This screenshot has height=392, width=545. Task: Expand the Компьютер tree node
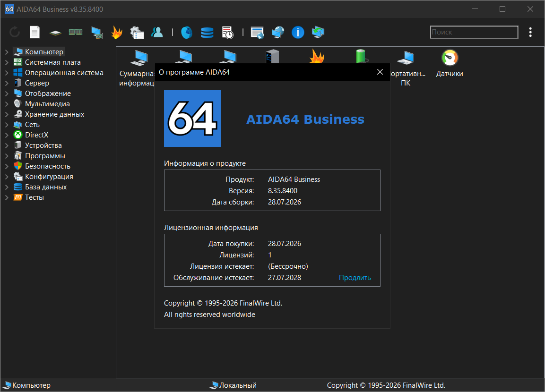[x=7, y=52]
